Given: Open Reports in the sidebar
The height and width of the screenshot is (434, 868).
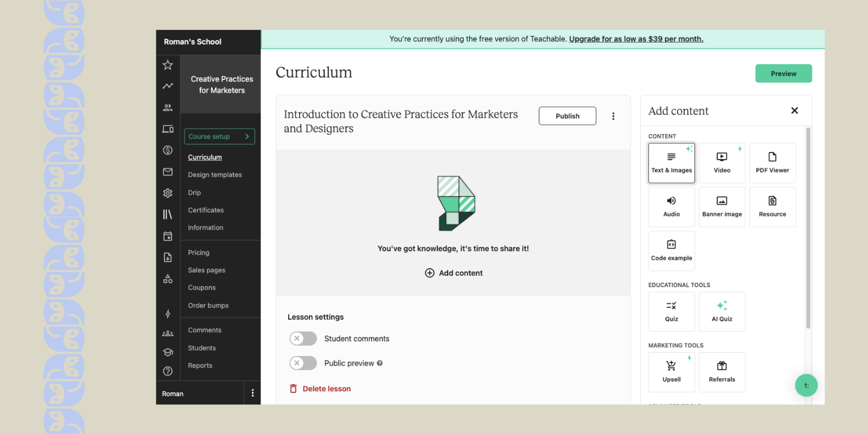Looking at the screenshot, I should [200, 365].
